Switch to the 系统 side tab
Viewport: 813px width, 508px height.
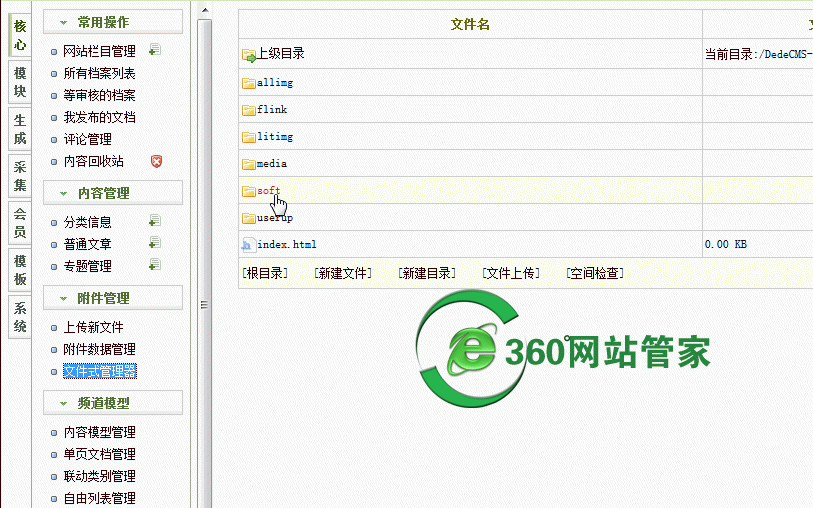point(20,317)
